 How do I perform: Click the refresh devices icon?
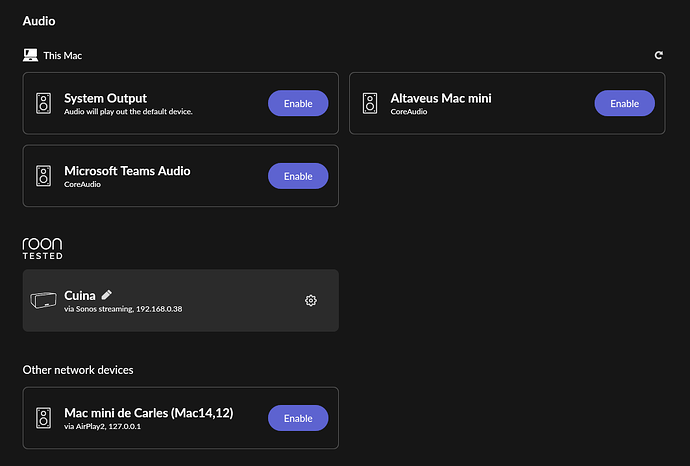tap(658, 55)
